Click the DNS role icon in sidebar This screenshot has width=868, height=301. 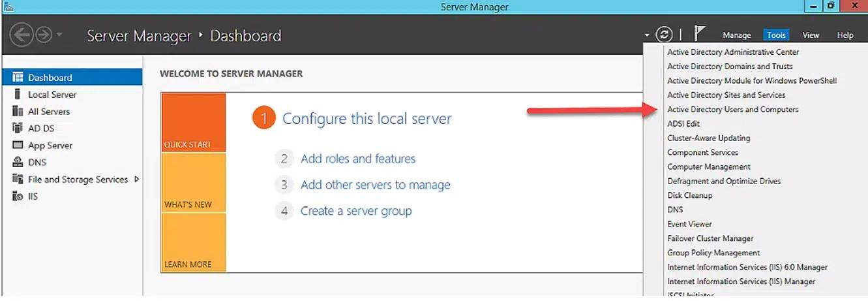pyautogui.click(x=18, y=162)
